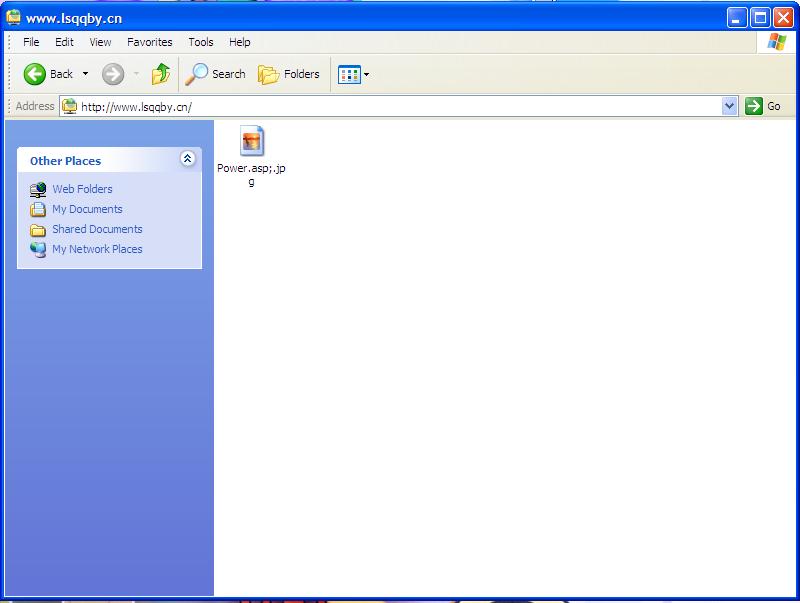Click the Power.asp;.jpg file name label
Viewport: 800px width, 603px height.
click(251, 174)
